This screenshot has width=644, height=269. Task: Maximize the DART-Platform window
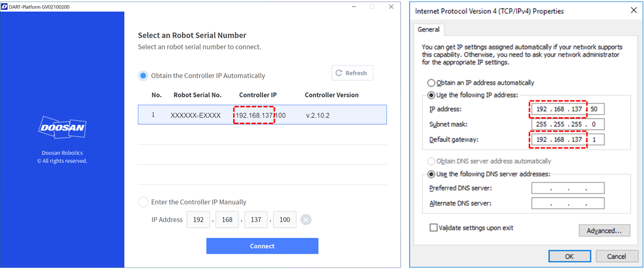point(372,7)
